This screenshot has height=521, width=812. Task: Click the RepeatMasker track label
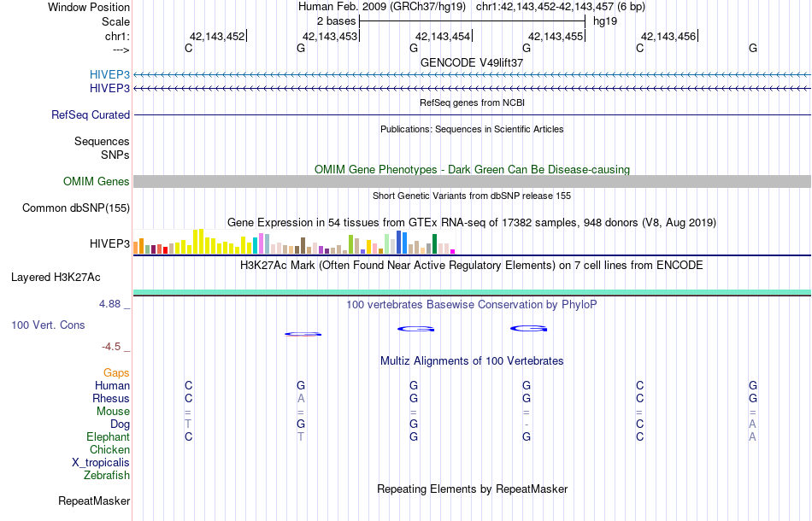[x=94, y=501]
